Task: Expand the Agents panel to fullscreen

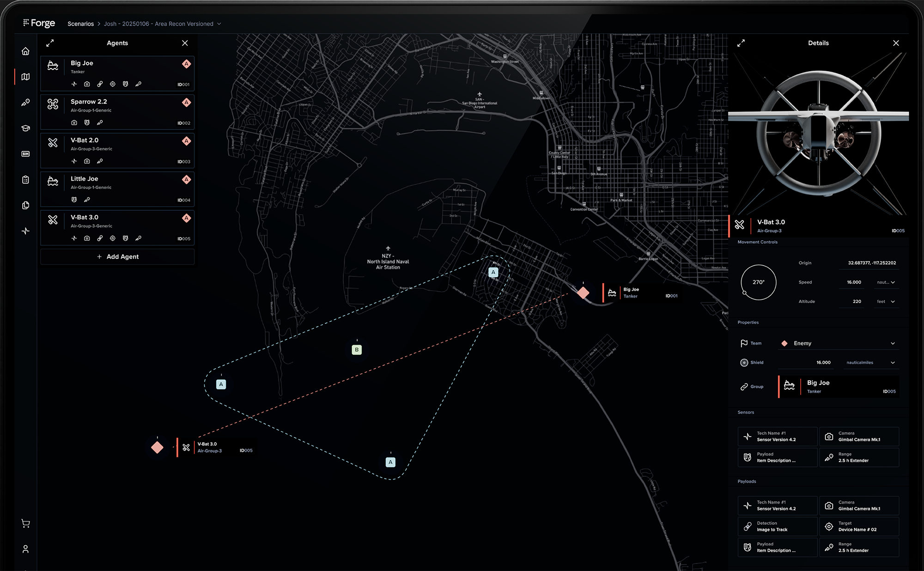Action: pyautogui.click(x=50, y=43)
